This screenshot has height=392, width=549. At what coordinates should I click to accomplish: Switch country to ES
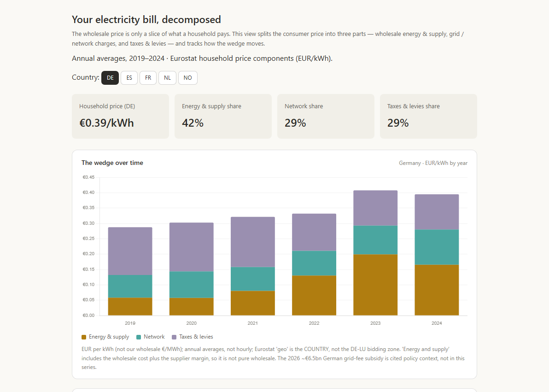coord(129,78)
